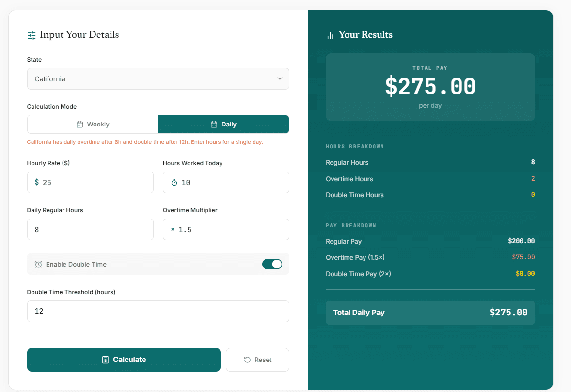Click the Overtime Multiplier input field
The image size is (571, 392).
226,229
